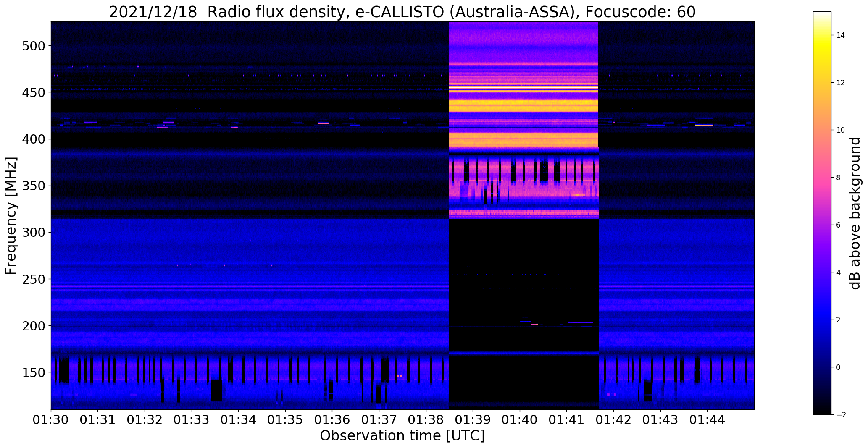The height and width of the screenshot is (448, 868).
Task: Click the 01:32 time tick label
Action: [145, 420]
